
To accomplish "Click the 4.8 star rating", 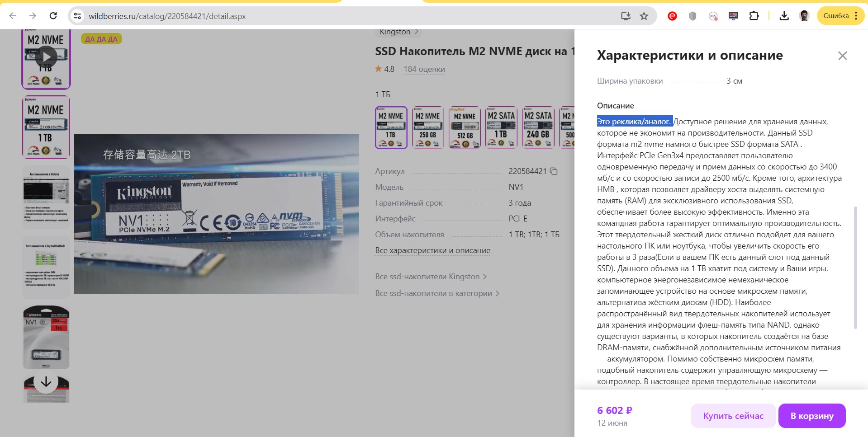I will pyautogui.click(x=384, y=69).
